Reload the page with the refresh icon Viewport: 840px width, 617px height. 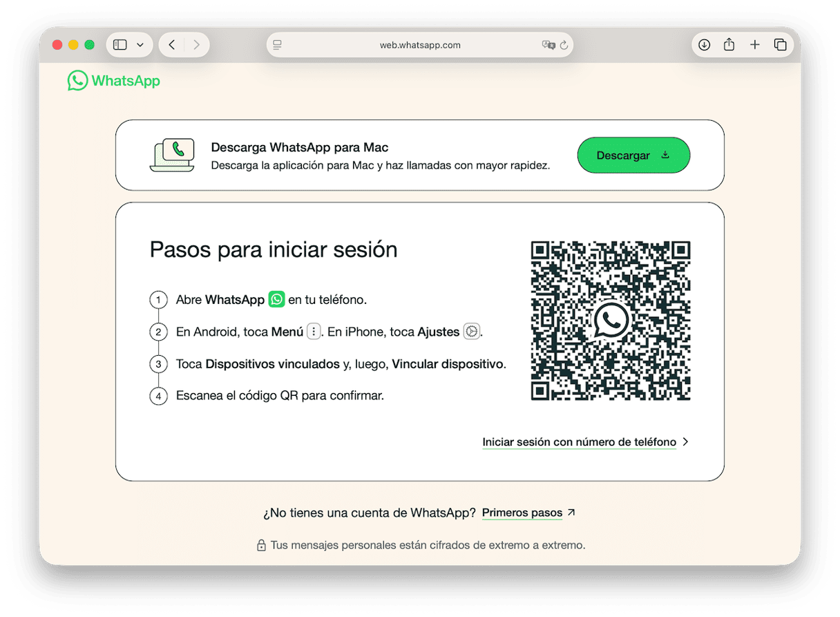point(564,45)
